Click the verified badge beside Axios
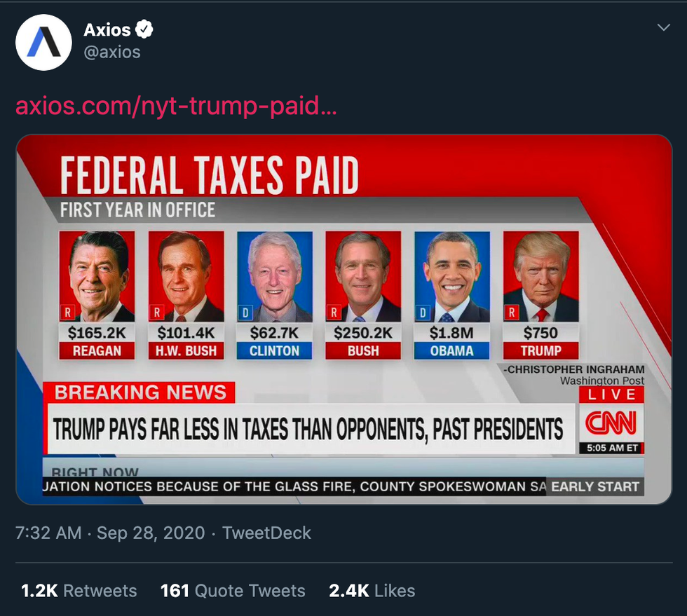 click(144, 29)
